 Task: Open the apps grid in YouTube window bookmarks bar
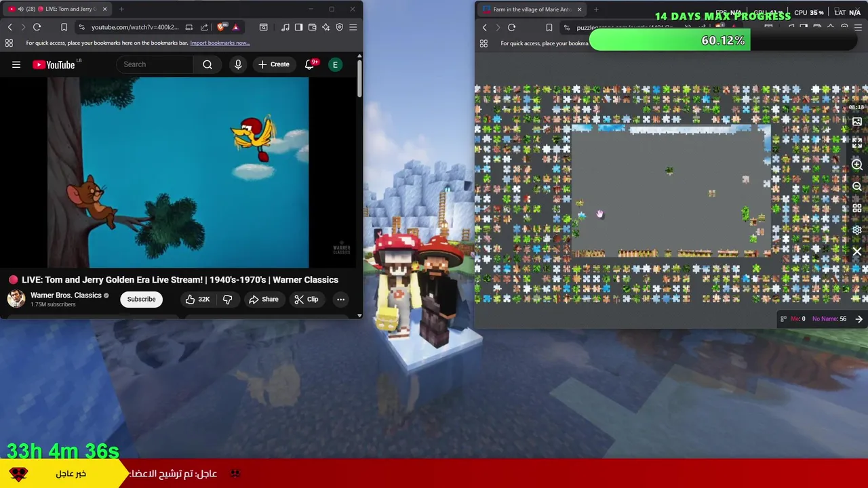pos(9,43)
